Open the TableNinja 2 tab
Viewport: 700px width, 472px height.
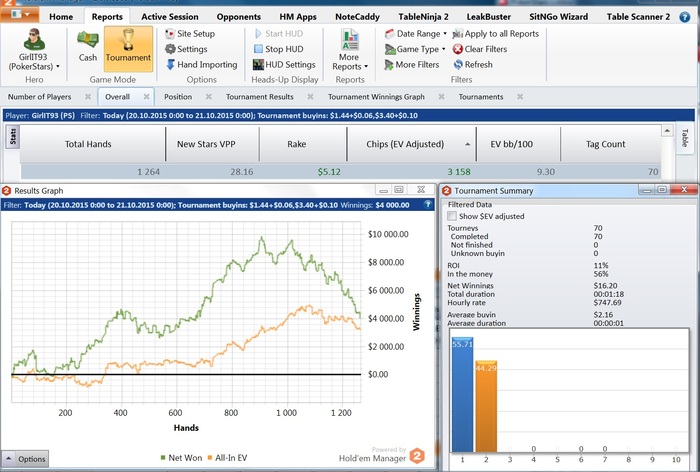[423, 17]
